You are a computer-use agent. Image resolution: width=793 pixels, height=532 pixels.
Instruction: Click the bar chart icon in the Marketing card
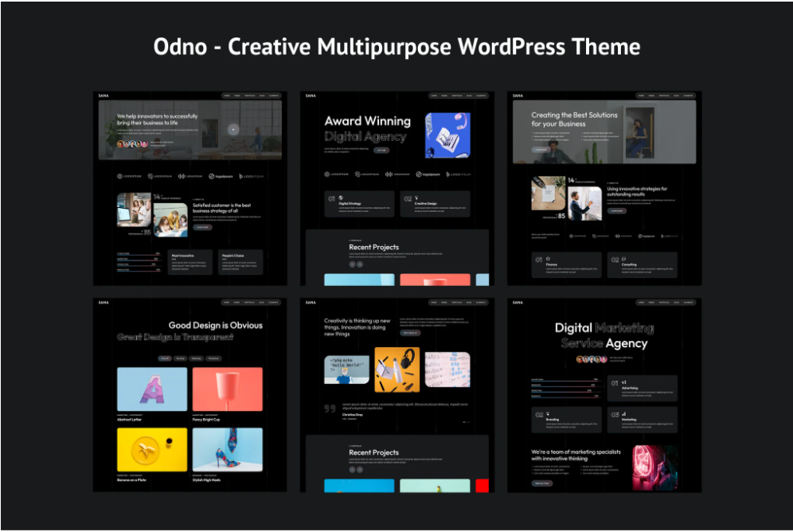pyautogui.click(x=623, y=413)
